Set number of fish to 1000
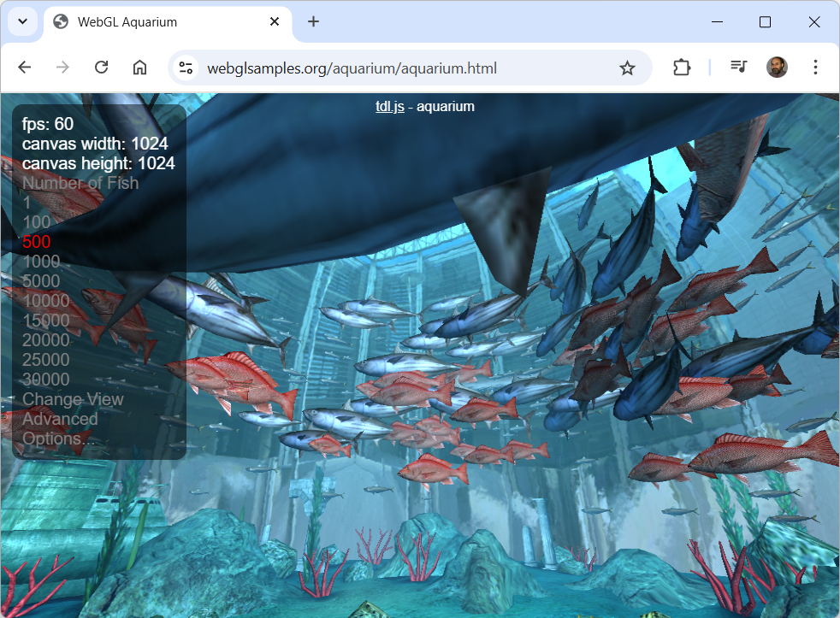 tap(41, 262)
